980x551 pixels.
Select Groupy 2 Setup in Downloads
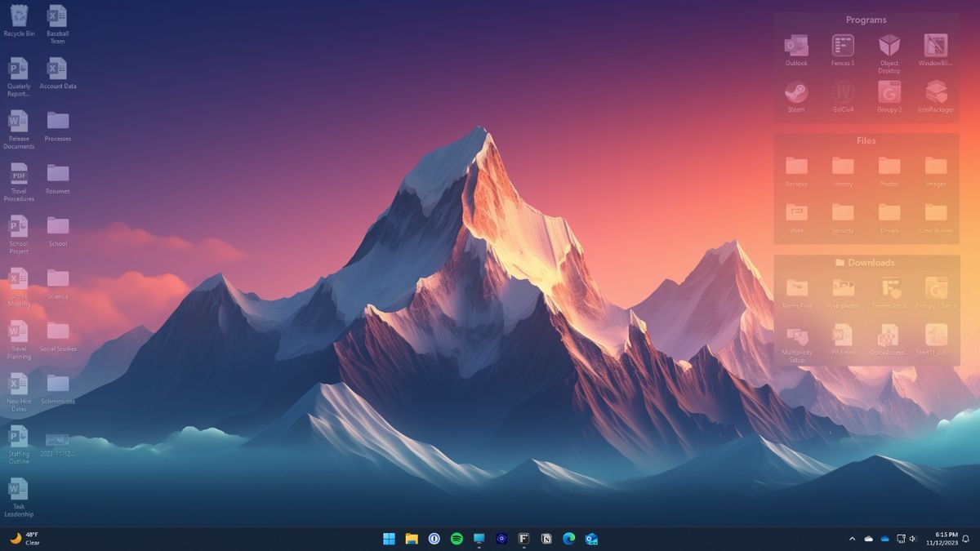[936, 293]
